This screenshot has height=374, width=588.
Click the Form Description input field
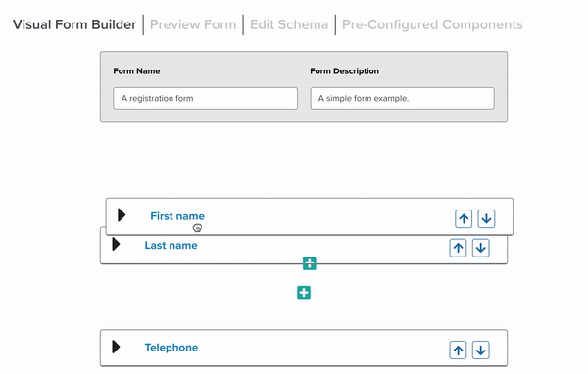click(403, 98)
